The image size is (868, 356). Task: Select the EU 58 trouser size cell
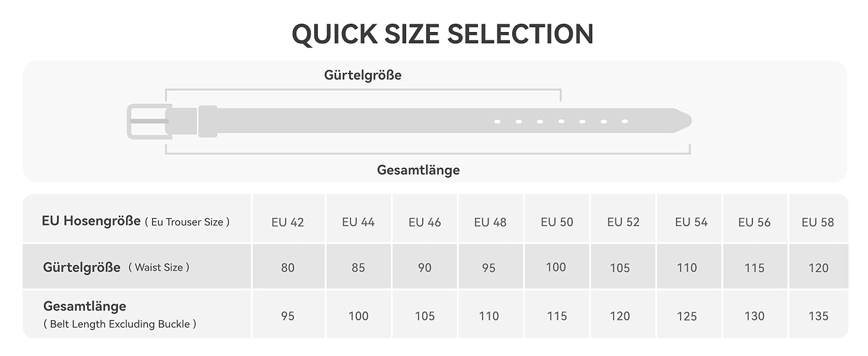(x=818, y=223)
